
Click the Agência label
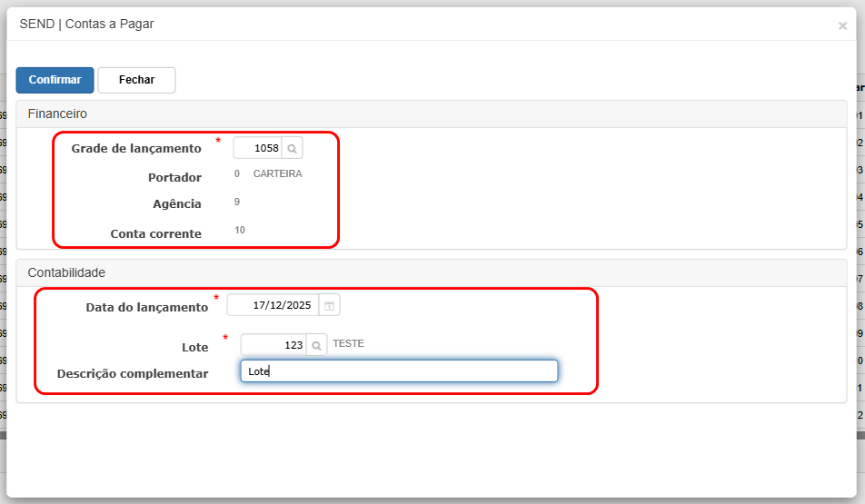tap(177, 204)
